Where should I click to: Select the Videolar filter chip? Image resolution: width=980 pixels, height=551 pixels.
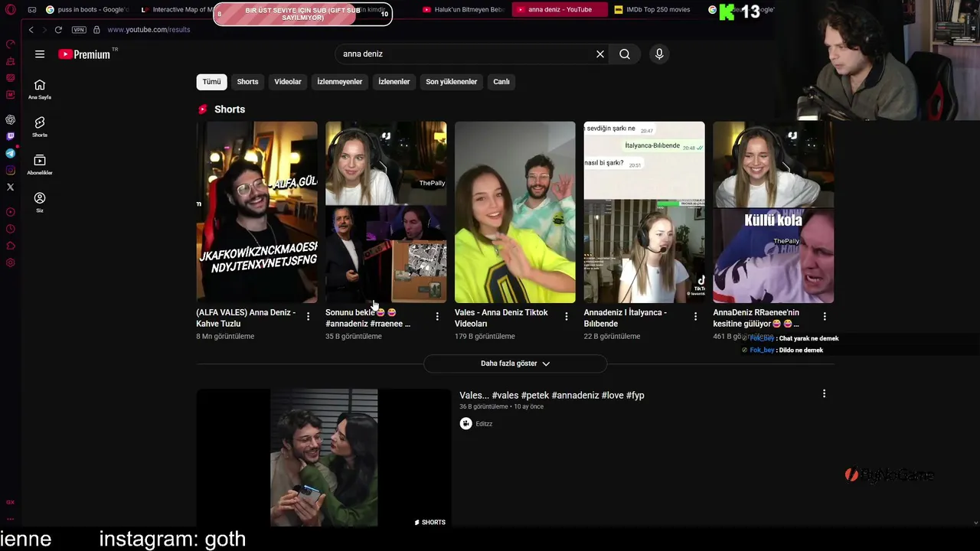[x=288, y=82]
